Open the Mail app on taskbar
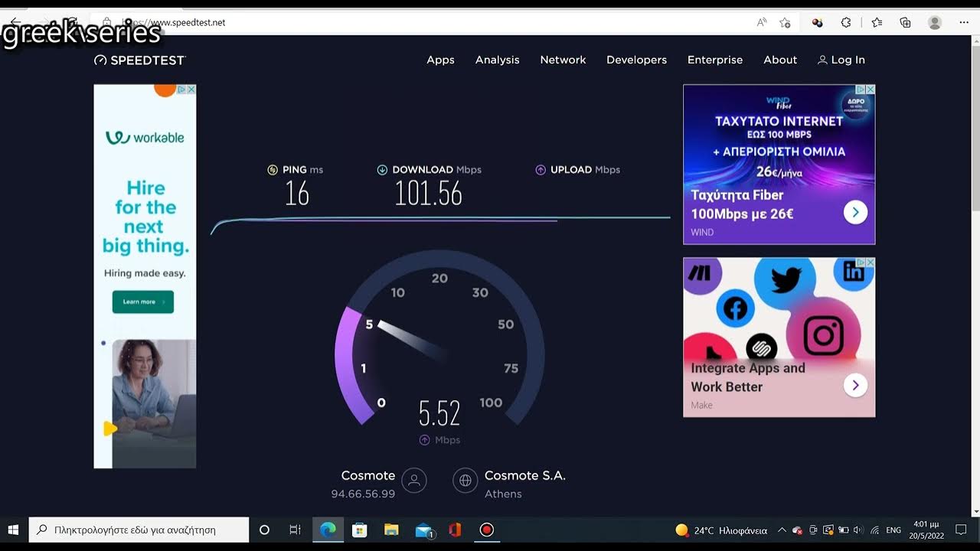 click(x=423, y=530)
